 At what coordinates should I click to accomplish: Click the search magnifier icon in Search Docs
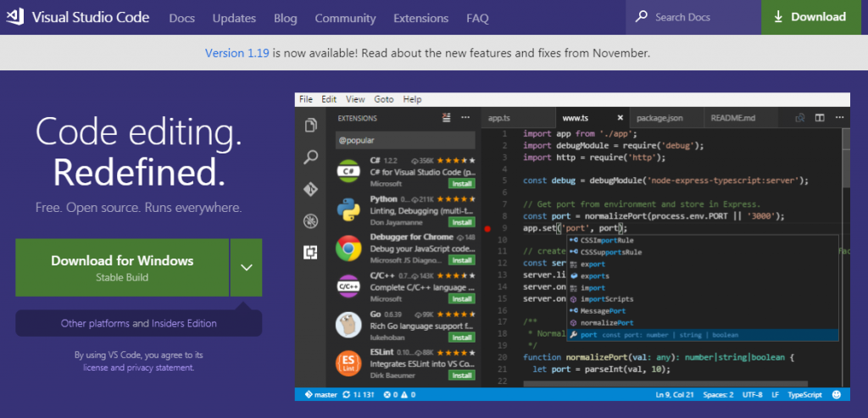[x=641, y=17]
